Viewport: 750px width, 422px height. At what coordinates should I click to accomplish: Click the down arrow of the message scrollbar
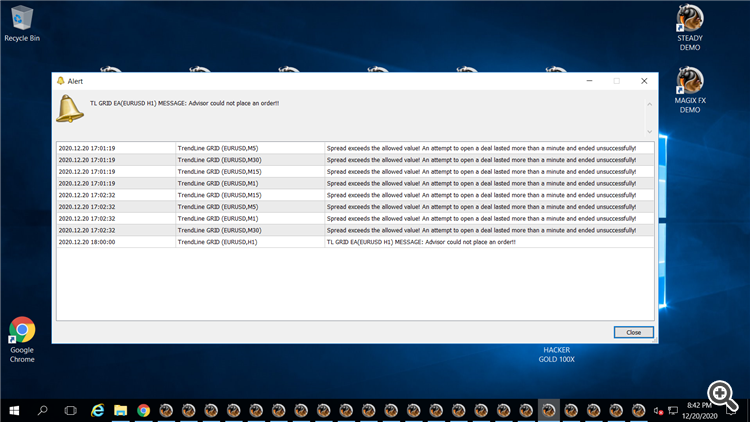coord(650,132)
